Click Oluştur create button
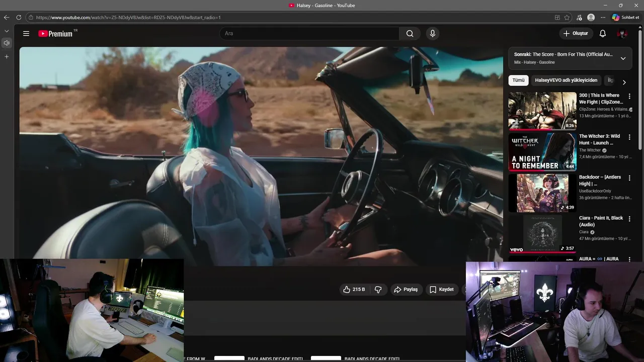This screenshot has height=362, width=644. coord(576,34)
